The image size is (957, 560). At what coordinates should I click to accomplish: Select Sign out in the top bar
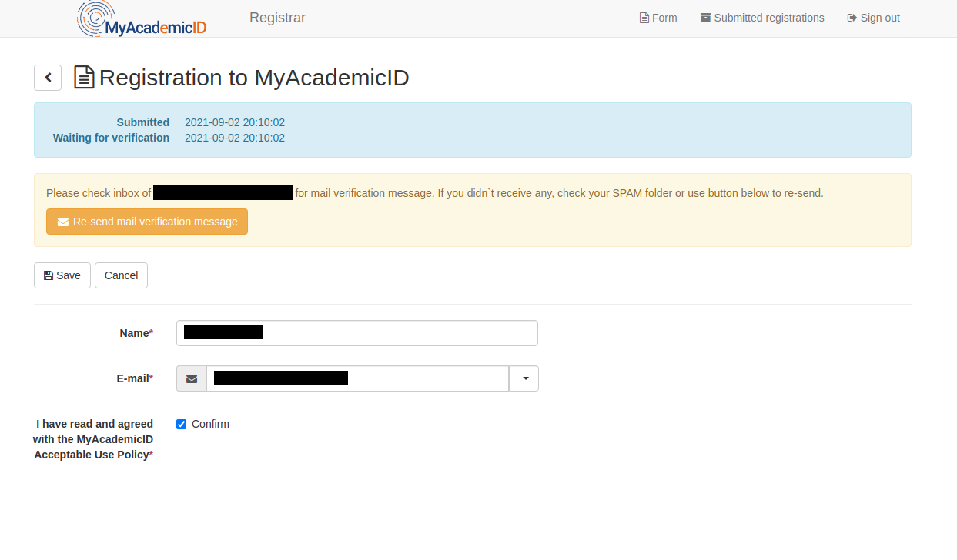[879, 18]
